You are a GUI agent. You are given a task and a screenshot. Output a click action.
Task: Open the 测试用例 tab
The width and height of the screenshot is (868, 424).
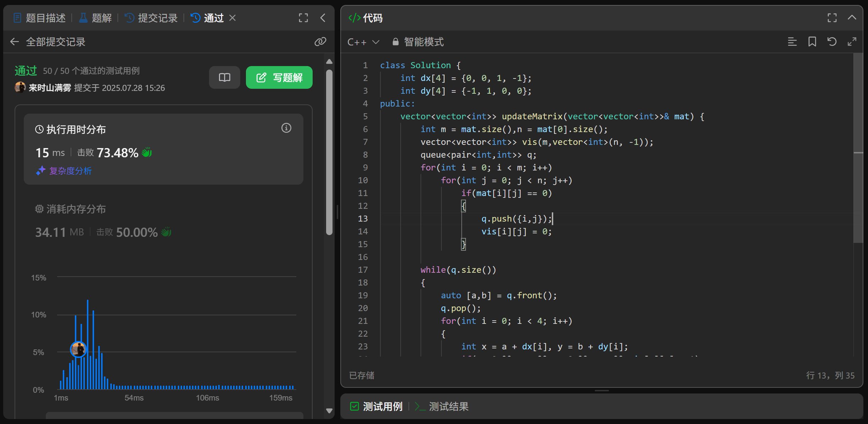tap(376, 406)
